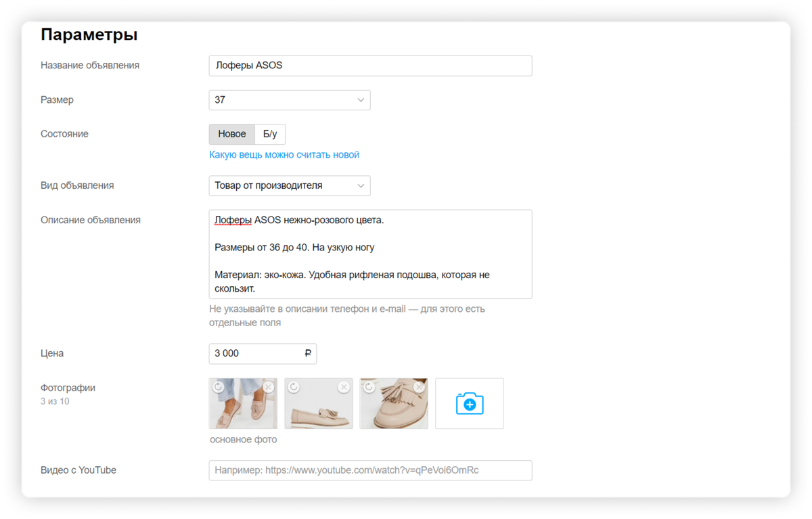Click into the Описание объявления text area
The height and width of the screenshot is (519, 812).
pos(370,254)
